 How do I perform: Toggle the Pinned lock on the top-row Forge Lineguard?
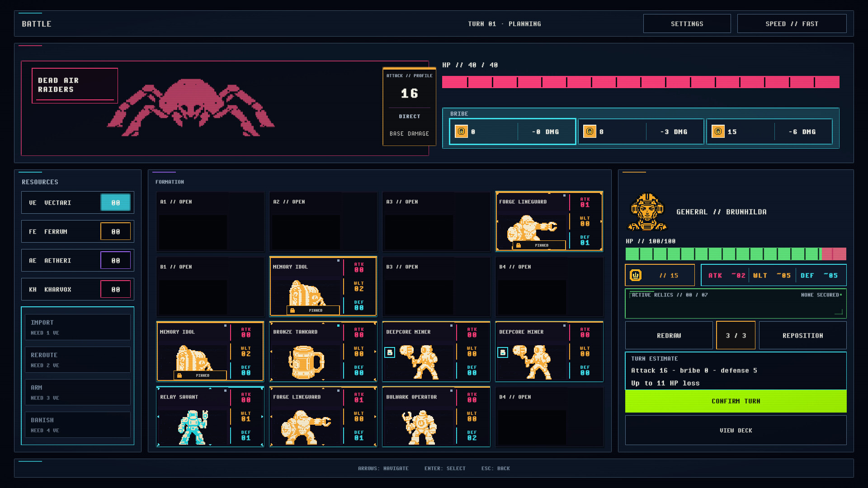pyautogui.click(x=539, y=245)
